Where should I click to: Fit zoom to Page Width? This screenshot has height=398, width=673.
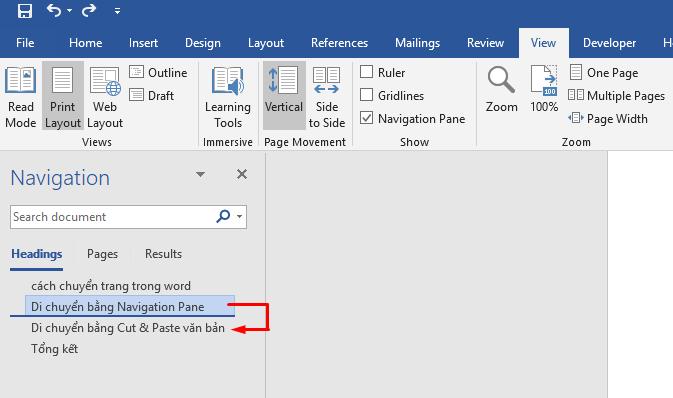pyautogui.click(x=608, y=118)
